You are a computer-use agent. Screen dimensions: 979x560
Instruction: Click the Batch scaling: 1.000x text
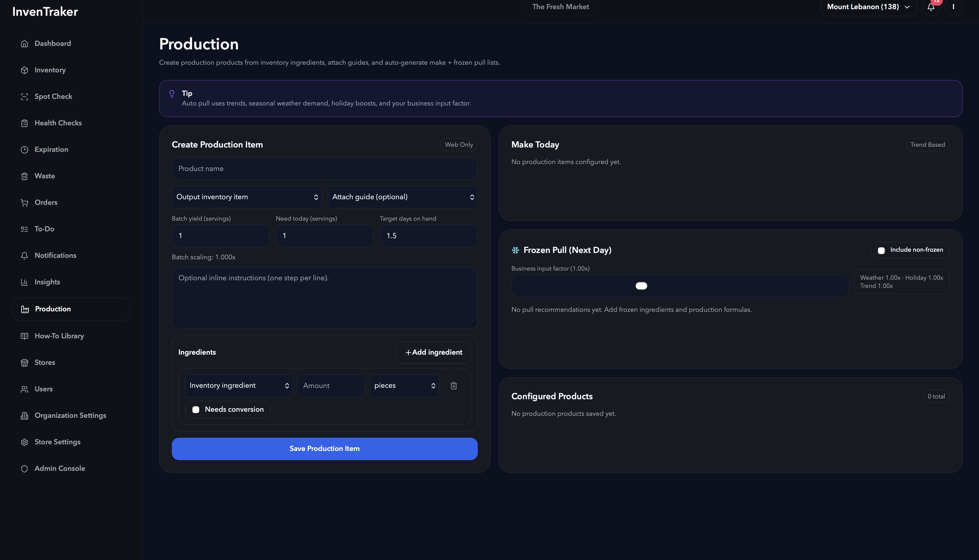click(203, 257)
